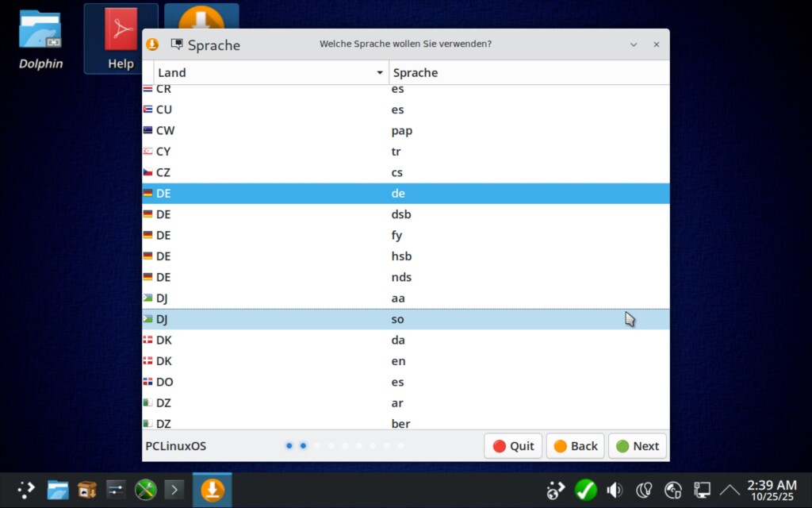Launch the package manager box icon in taskbar
Image resolution: width=812 pixels, height=508 pixels.
(86, 490)
